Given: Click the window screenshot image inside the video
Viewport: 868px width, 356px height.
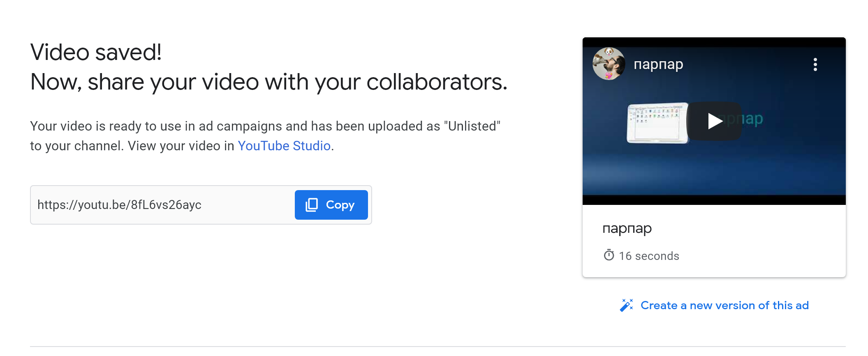Looking at the screenshot, I should pyautogui.click(x=657, y=123).
